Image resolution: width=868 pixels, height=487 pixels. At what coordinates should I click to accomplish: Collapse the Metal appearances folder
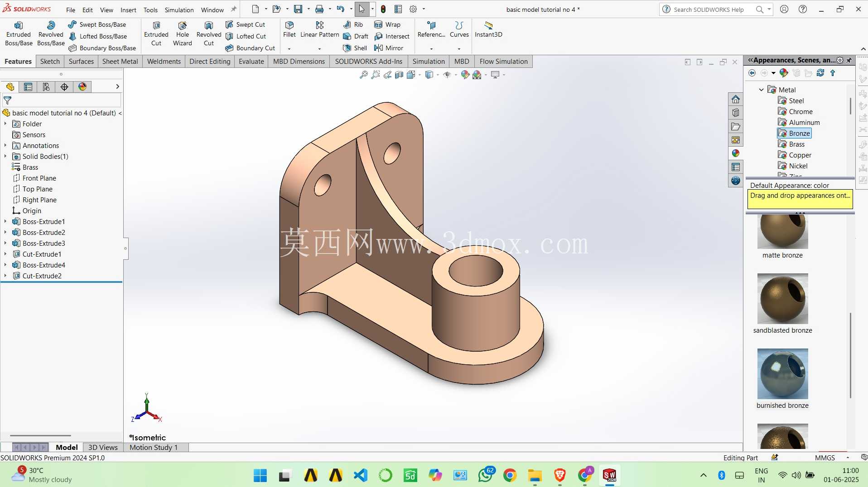pyautogui.click(x=762, y=90)
